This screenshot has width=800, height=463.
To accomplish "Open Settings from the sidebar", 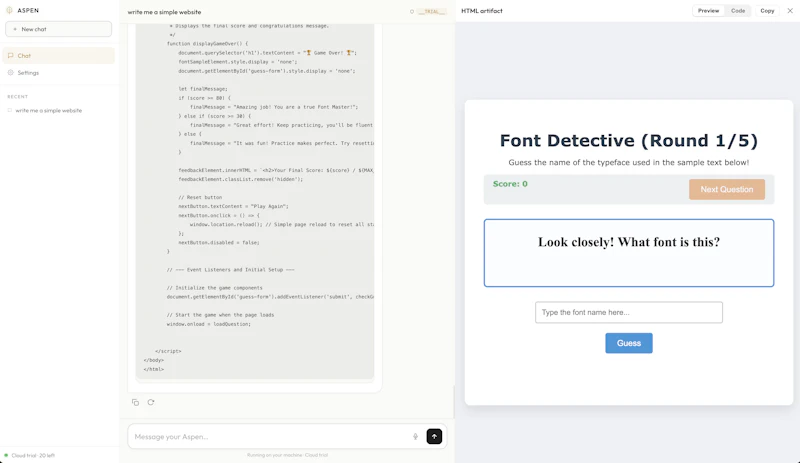I will 59,72.
